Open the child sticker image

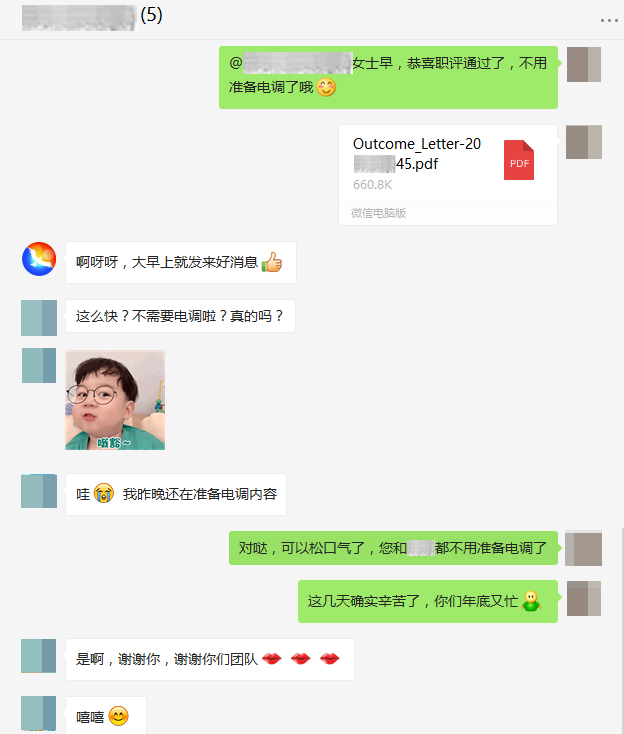click(x=115, y=400)
